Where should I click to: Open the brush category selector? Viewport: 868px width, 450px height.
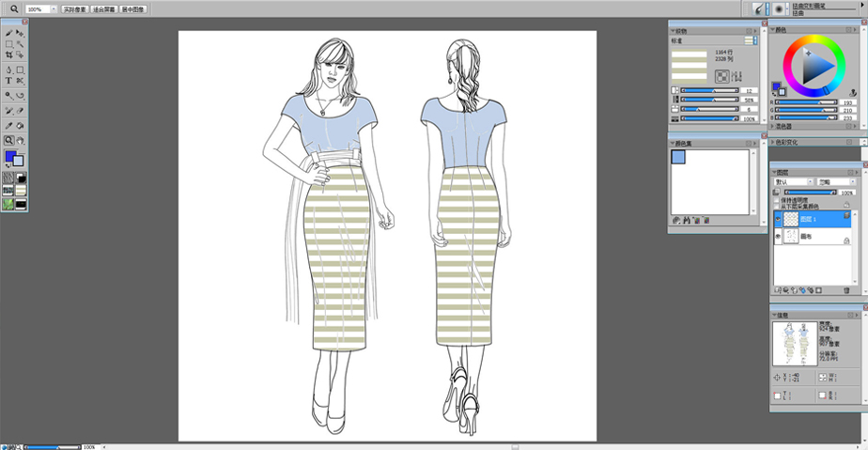click(759, 8)
